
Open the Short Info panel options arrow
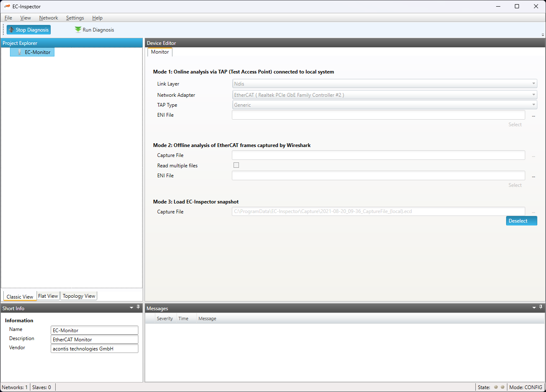[x=131, y=308]
